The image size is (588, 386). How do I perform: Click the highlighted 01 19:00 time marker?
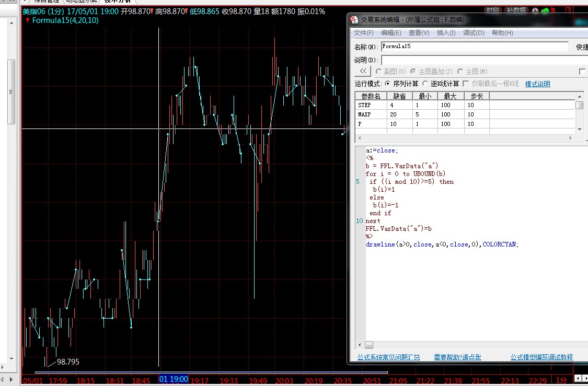[x=173, y=379]
